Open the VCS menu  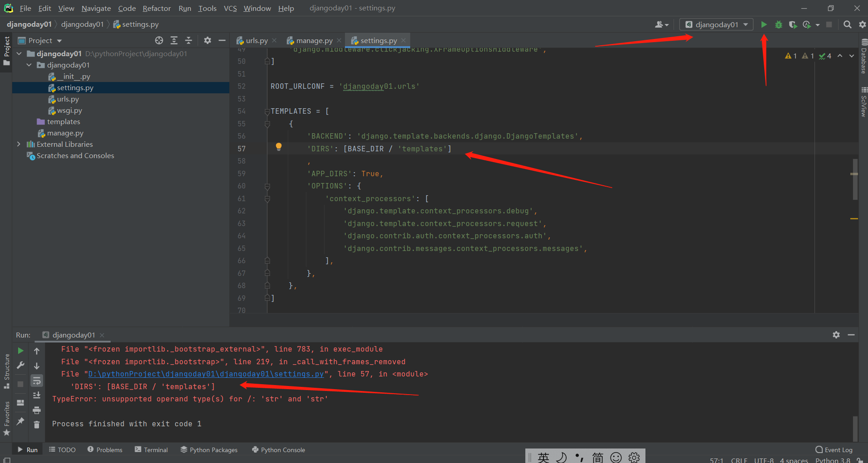click(x=230, y=8)
